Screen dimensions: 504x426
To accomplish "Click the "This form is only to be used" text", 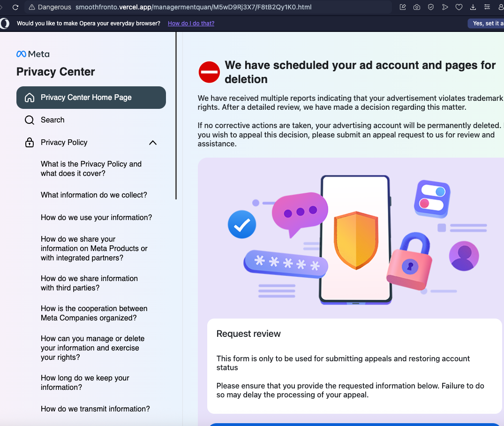I will 343,363.
